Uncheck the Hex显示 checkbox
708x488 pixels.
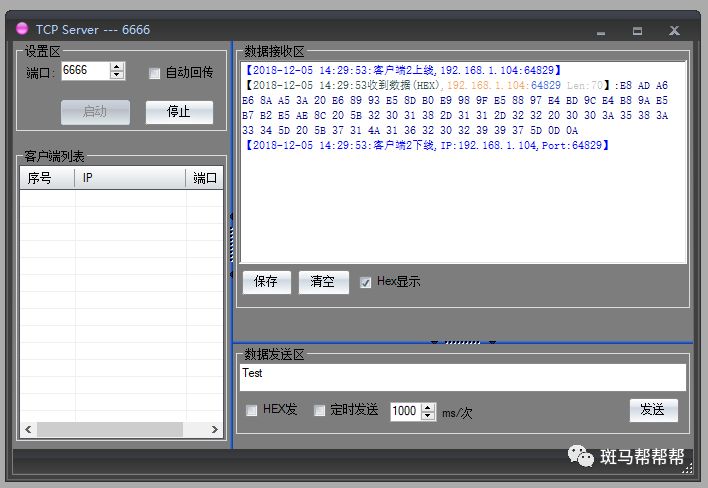[x=365, y=283]
